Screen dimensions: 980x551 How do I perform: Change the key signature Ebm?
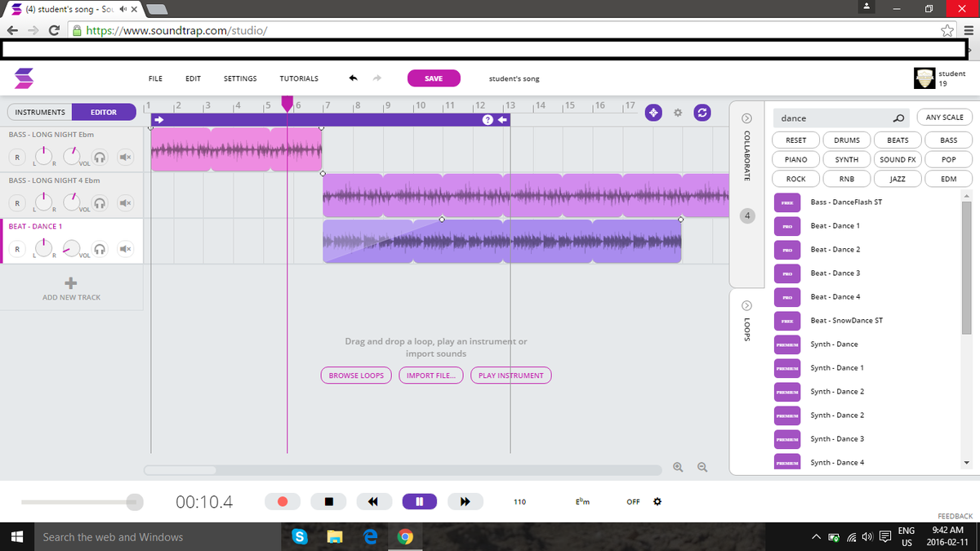tap(583, 501)
